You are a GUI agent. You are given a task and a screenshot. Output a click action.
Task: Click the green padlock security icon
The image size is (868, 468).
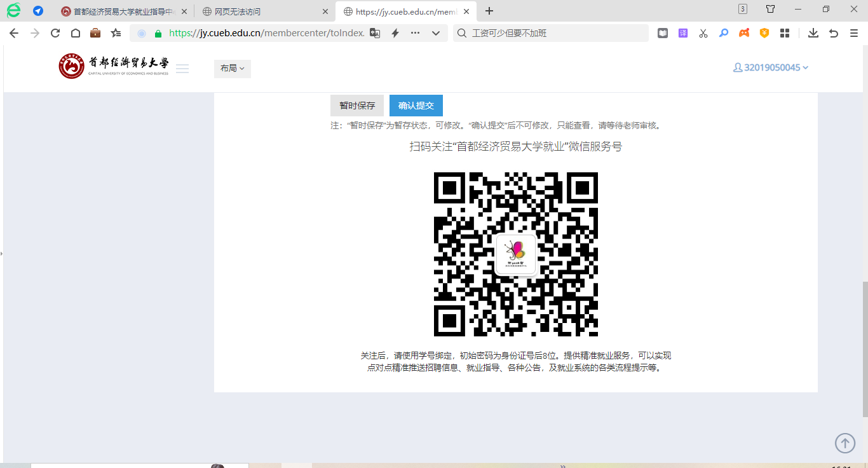(x=158, y=34)
